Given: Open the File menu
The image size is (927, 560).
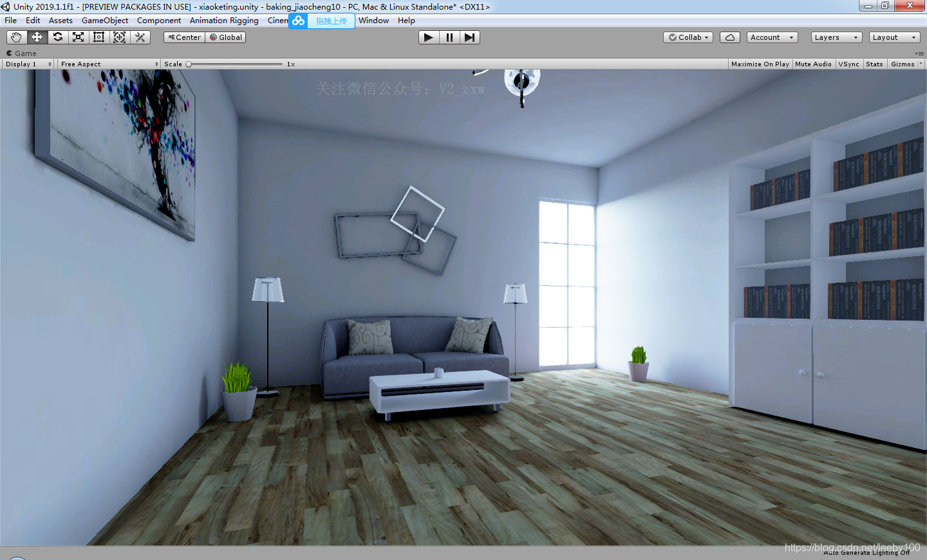Looking at the screenshot, I should [11, 21].
